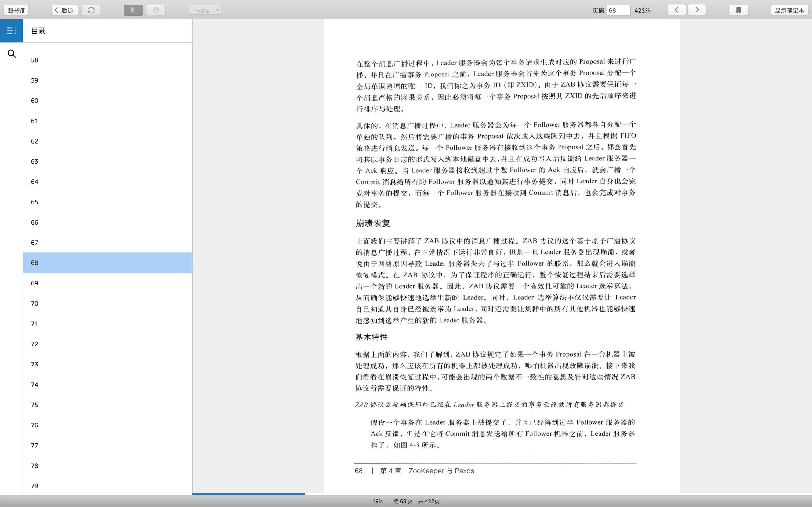The width and height of the screenshot is (812, 507).
Task: Choose page 64 in the contents list
Action: [35, 182]
